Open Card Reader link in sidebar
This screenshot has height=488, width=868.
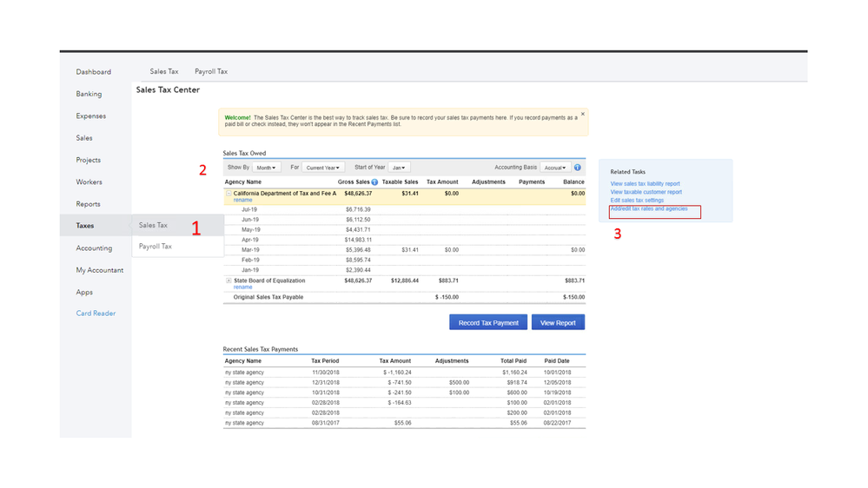[96, 313]
